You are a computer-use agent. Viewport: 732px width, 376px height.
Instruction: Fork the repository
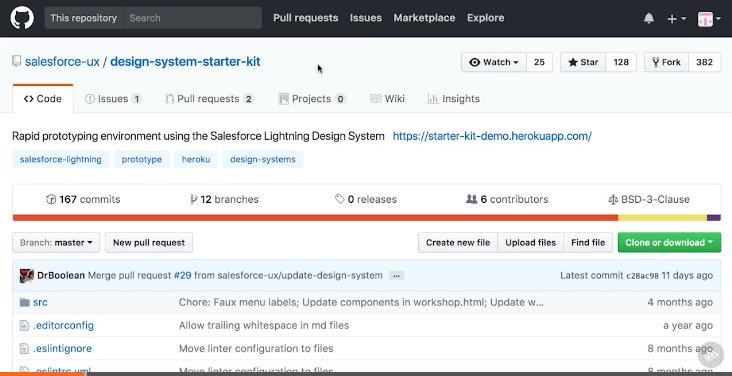666,62
